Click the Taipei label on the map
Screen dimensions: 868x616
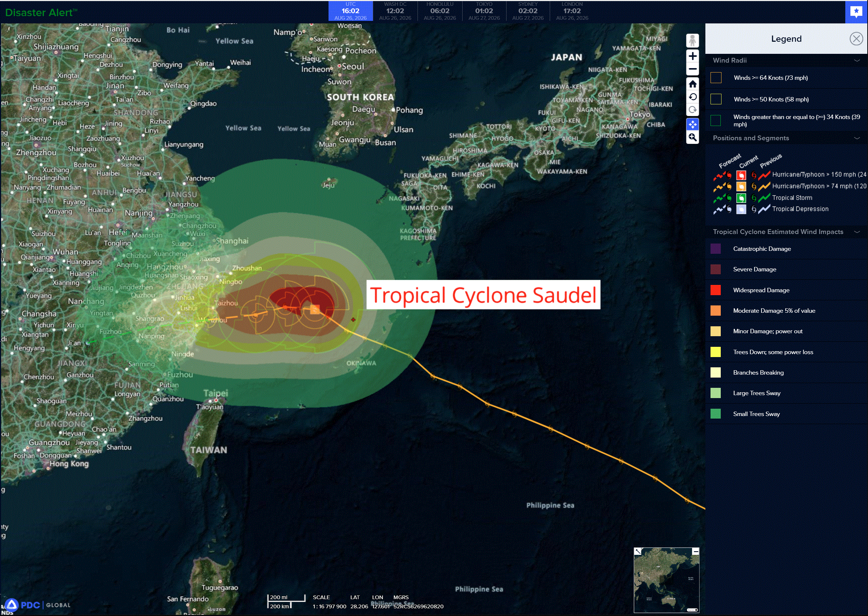pos(215,393)
